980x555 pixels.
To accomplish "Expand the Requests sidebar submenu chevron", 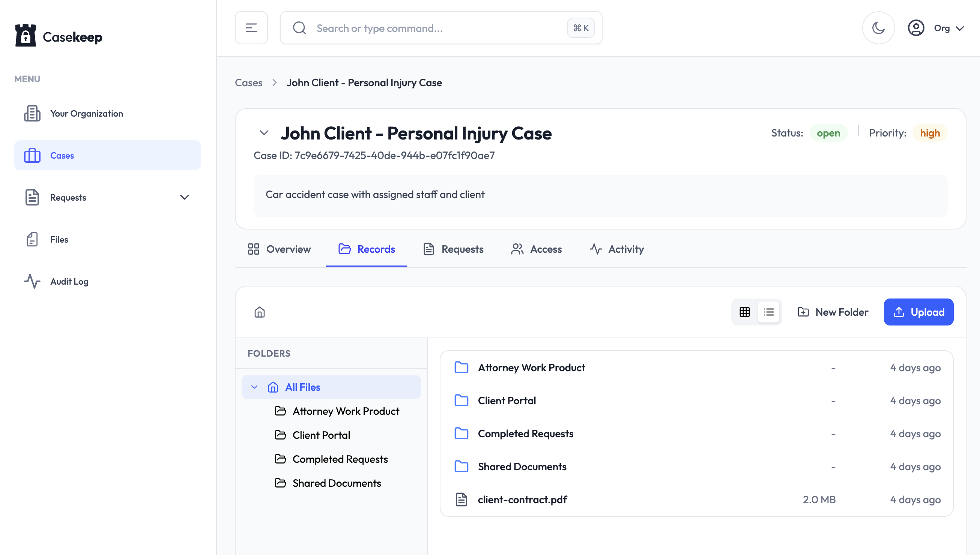I will (x=185, y=198).
